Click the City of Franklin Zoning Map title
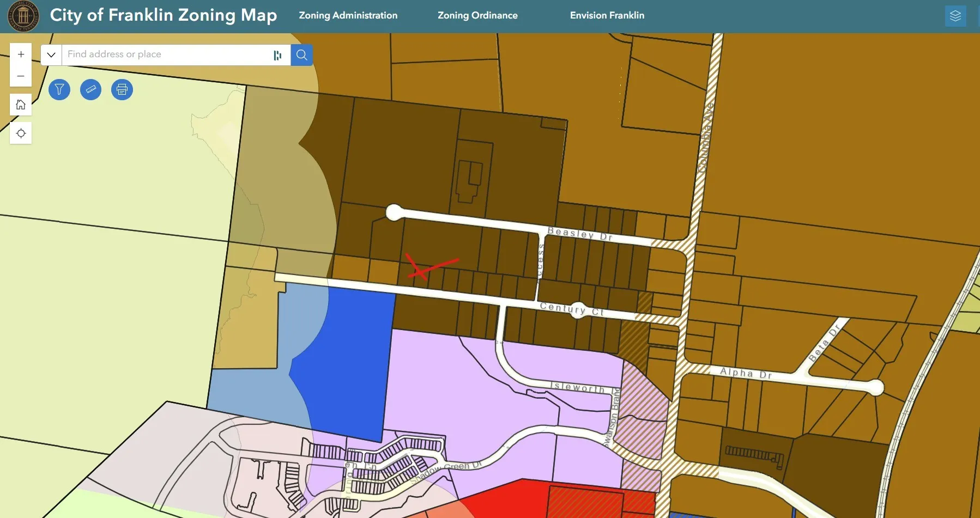980x518 pixels. point(164,15)
